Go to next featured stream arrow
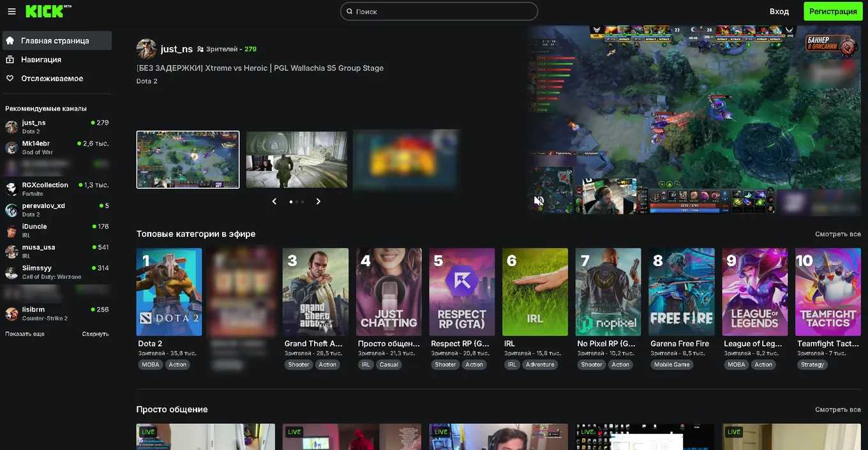 tap(318, 201)
